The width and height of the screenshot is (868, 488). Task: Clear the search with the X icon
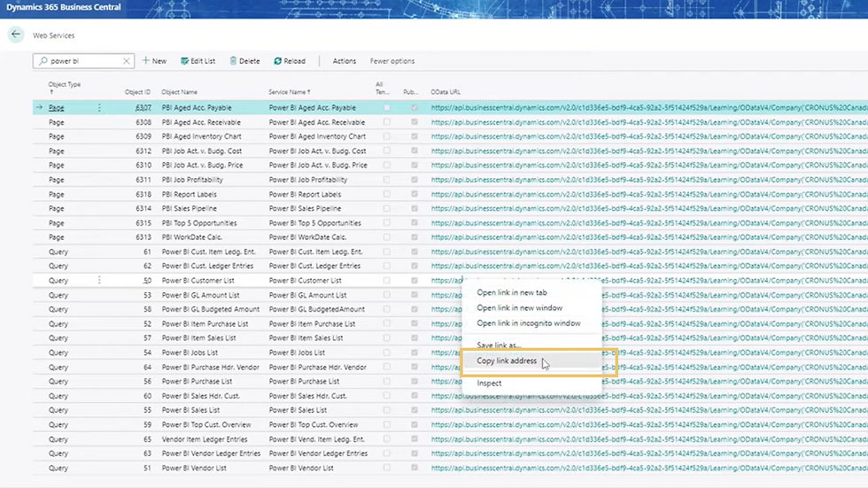(x=126, y=61)
